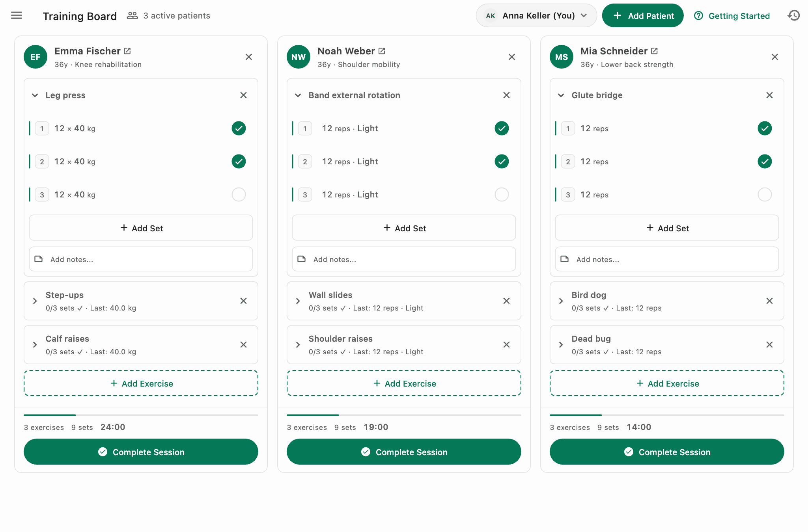
Task: Click Emma Fischer's EF avatar
Action: pyautogui.click(x=35, y=57)
